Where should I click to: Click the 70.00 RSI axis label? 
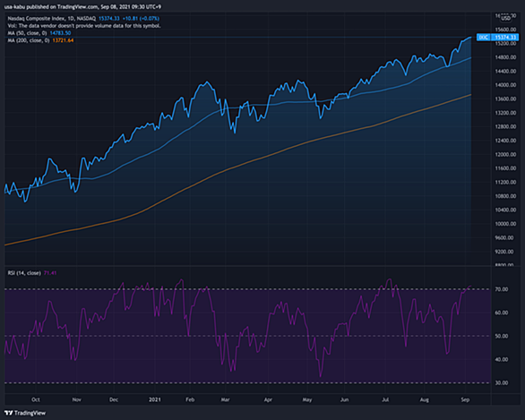[x=501, y=289]
